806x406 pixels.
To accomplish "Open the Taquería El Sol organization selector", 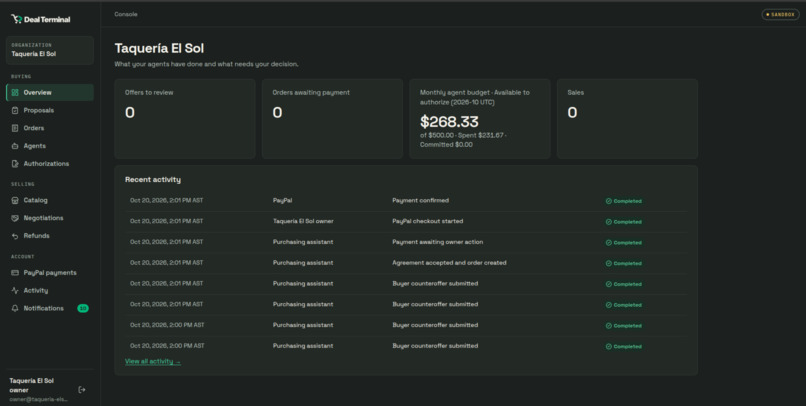I will point(50,50).
